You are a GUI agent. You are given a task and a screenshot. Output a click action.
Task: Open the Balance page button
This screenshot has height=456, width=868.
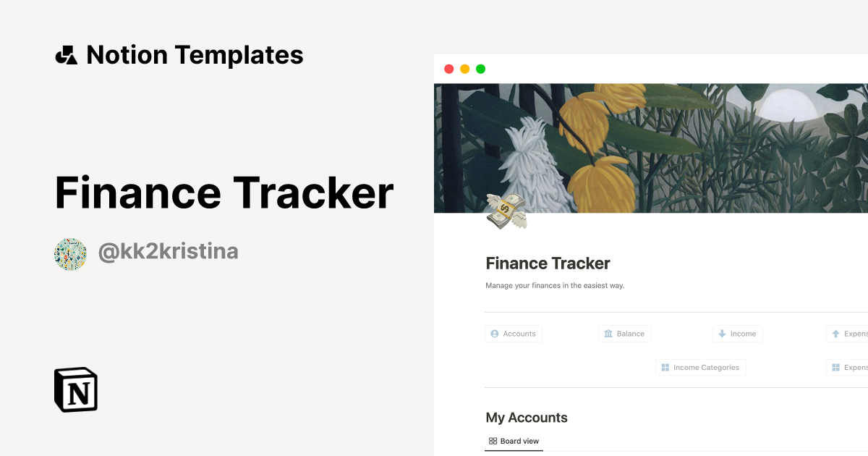624,334
